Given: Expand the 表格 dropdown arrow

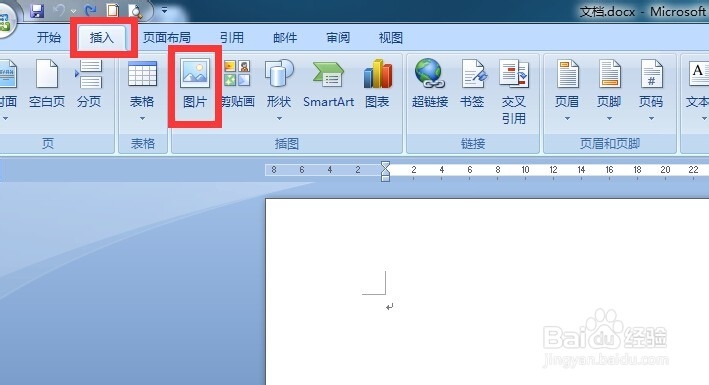Looking at the screenshot, I should [142, 119].
